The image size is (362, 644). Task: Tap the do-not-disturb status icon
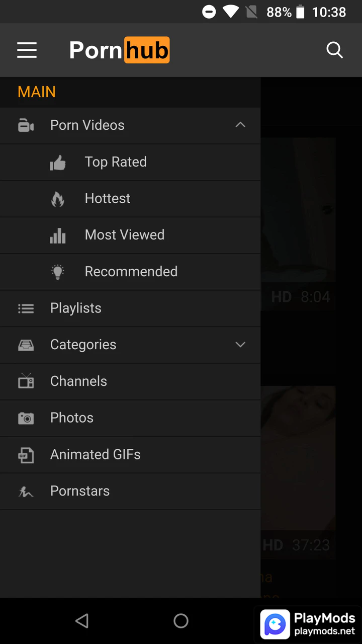tap(209, 12)
